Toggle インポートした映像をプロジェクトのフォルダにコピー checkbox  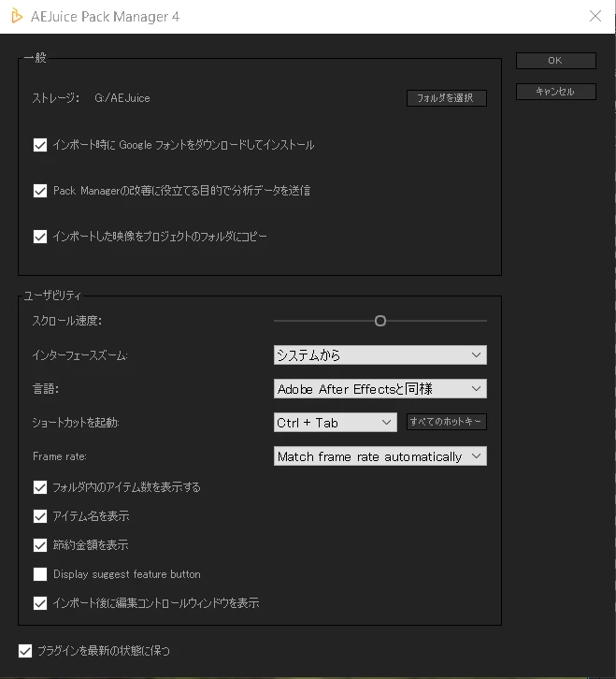tap(40, 237)
